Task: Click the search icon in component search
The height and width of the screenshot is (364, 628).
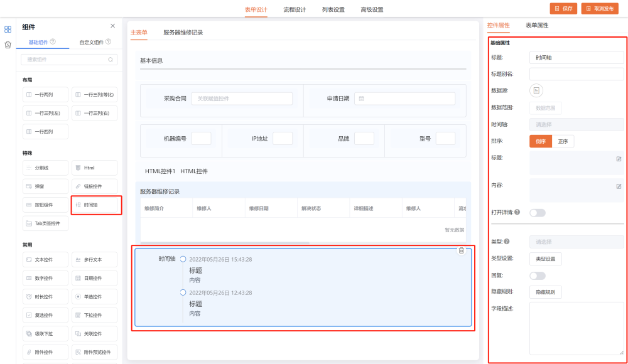Action: click(x=111, y=60)
